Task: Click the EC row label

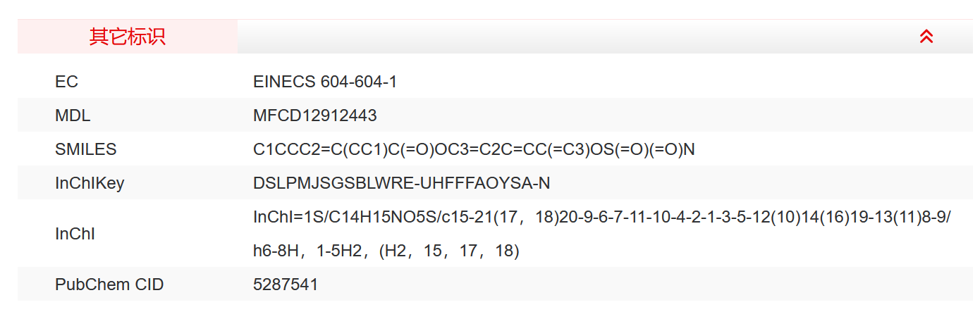Action: (x=66, y=82)
